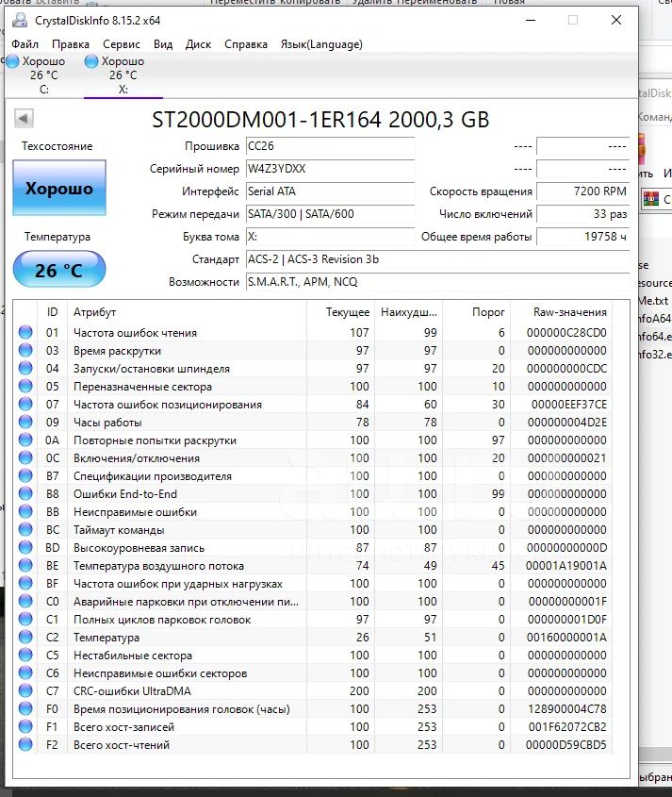Viewport: 672px width, 797px height.
Task: Click the ID column header
Action: tap(53, 312)
